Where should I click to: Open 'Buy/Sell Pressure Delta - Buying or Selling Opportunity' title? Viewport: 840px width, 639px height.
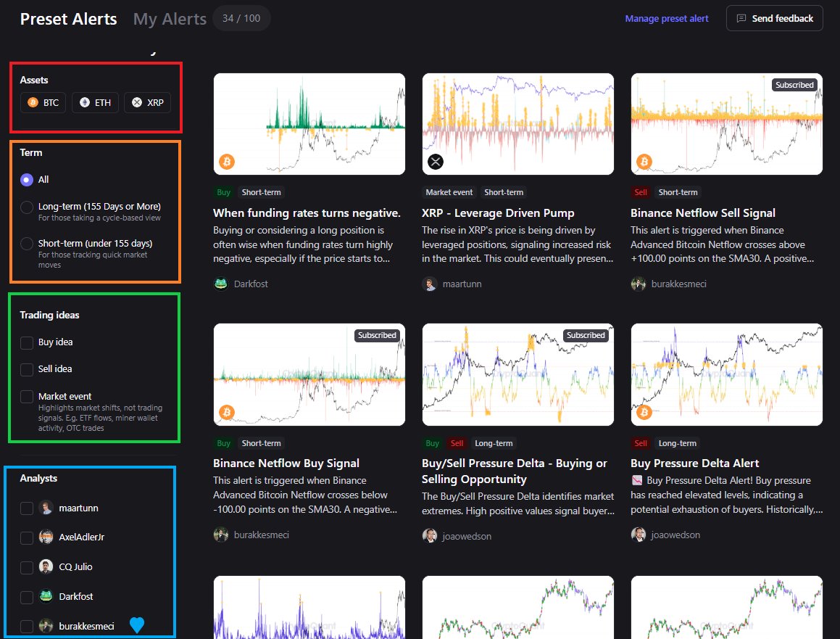515,471
